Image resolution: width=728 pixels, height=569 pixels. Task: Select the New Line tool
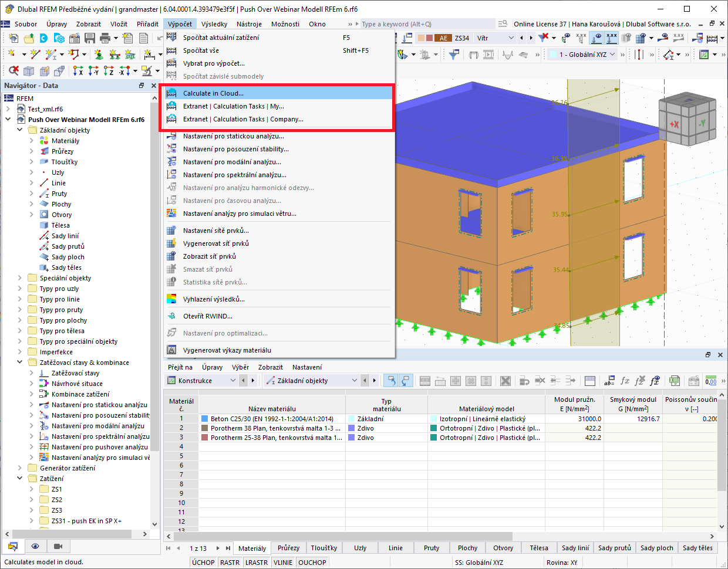point(35,55)
